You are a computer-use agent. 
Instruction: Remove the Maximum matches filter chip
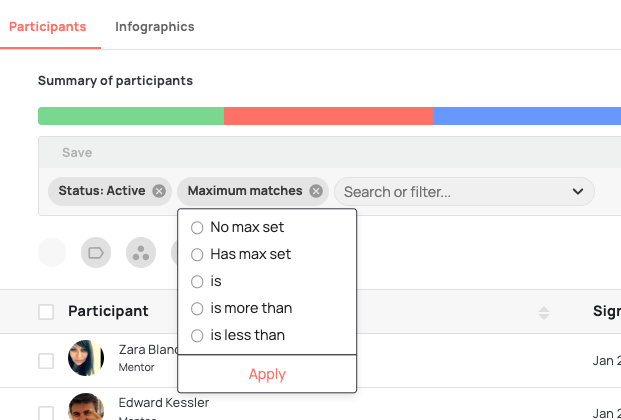316,191
